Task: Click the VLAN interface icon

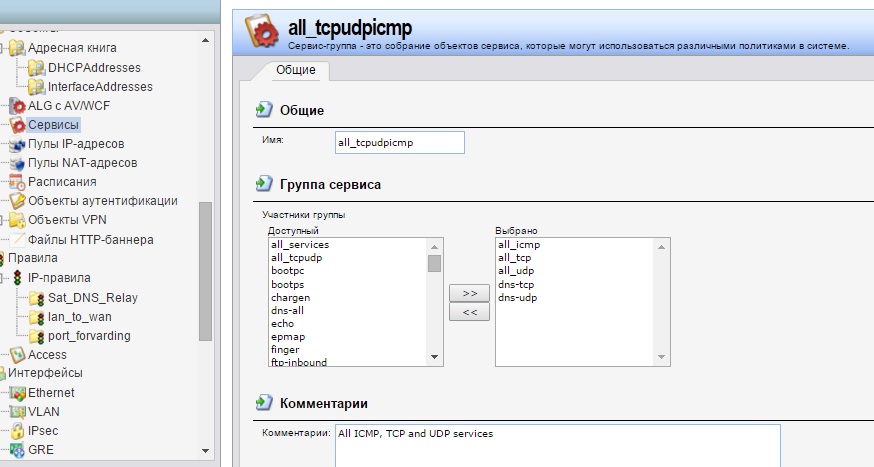Action: click(17, 412)
